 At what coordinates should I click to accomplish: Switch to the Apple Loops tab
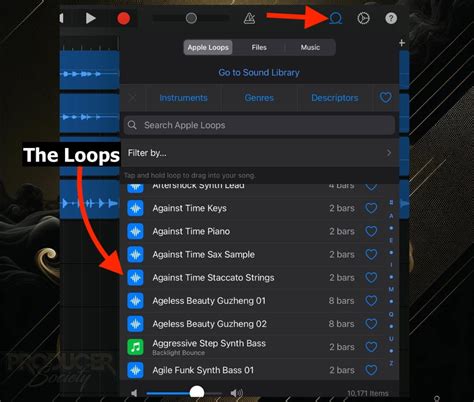[x=208, y=47]
